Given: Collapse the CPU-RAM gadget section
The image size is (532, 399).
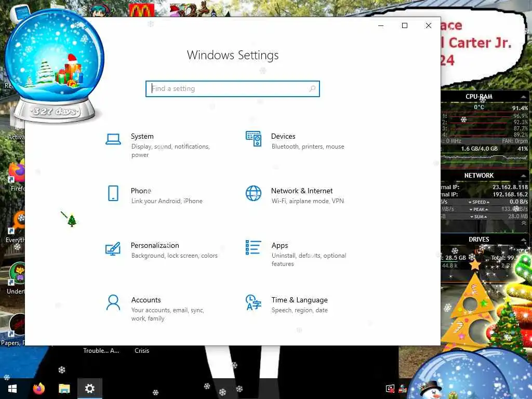Looking at the screenshot, I should tap(523, 97).
